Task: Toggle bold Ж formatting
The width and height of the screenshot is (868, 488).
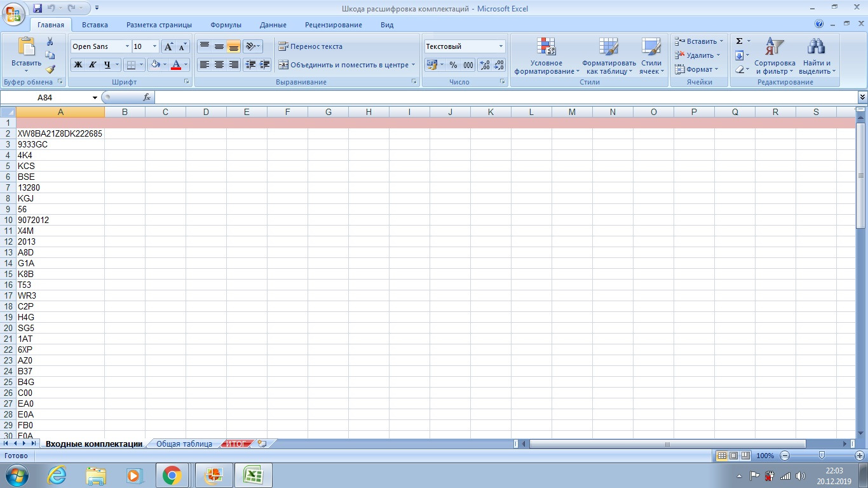Action: [x=78, y=65]
